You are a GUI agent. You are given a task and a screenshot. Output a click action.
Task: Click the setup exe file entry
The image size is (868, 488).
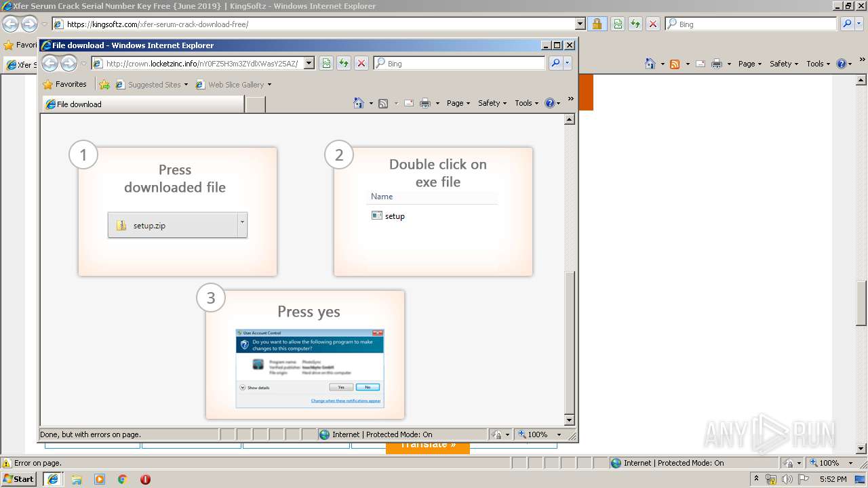tap(388, 216)
